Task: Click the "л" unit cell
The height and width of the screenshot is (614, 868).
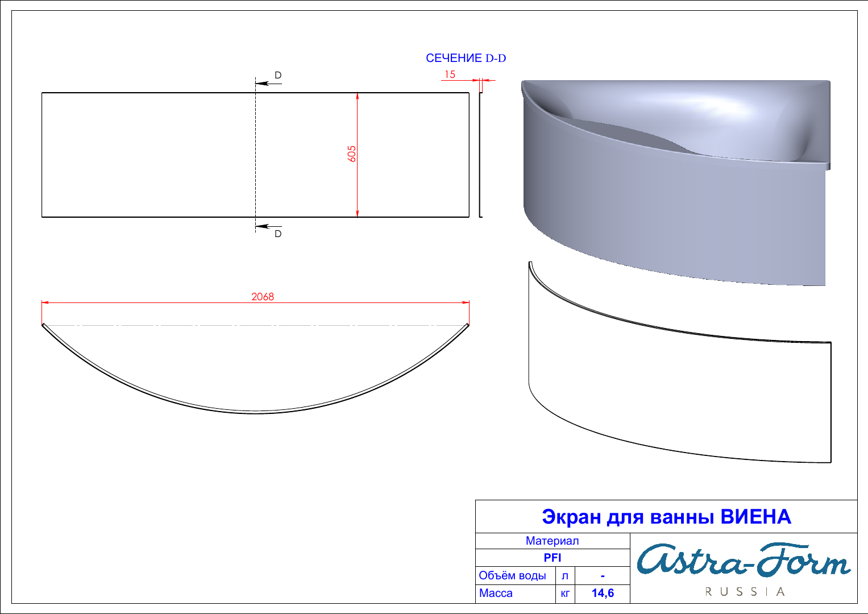Action: (565, 575)
